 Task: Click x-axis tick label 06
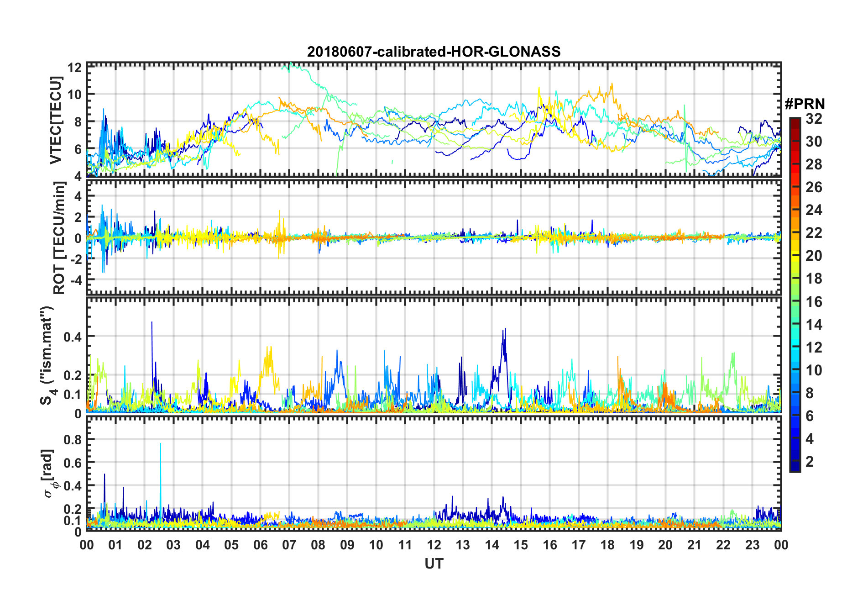coord(260,545)
